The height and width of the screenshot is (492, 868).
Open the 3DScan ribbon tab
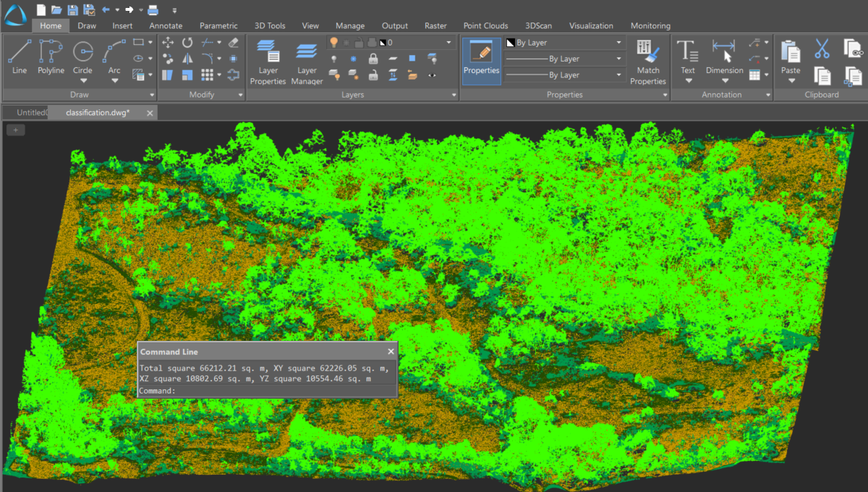point(538,25)
